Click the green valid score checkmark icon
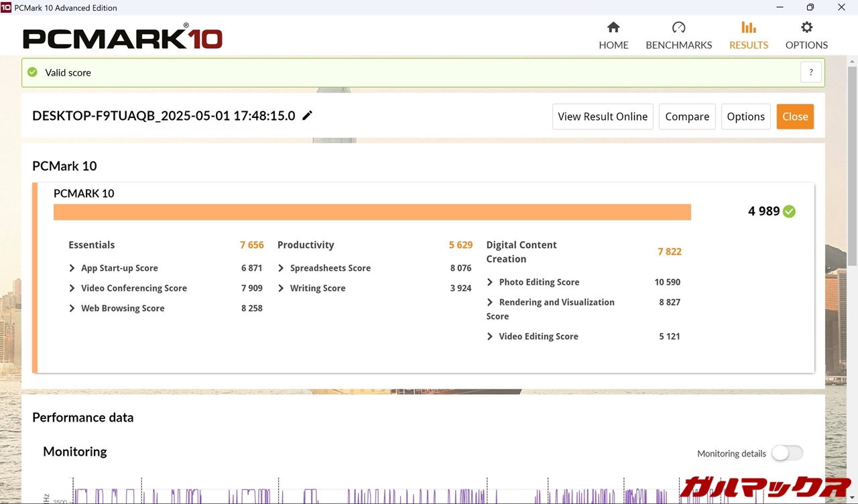 tap(32, 72)
